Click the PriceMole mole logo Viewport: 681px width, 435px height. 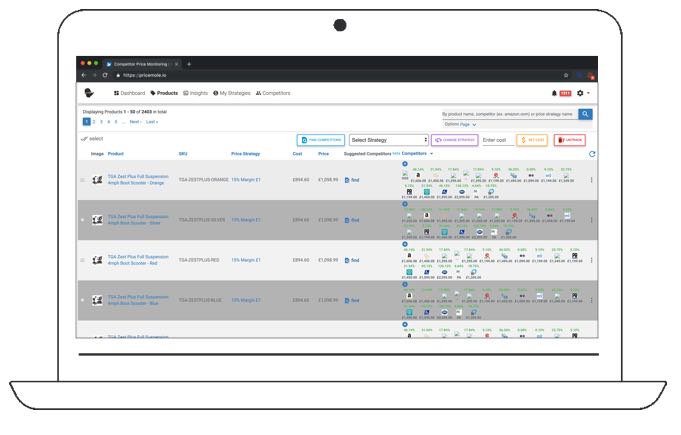(89, 92)
